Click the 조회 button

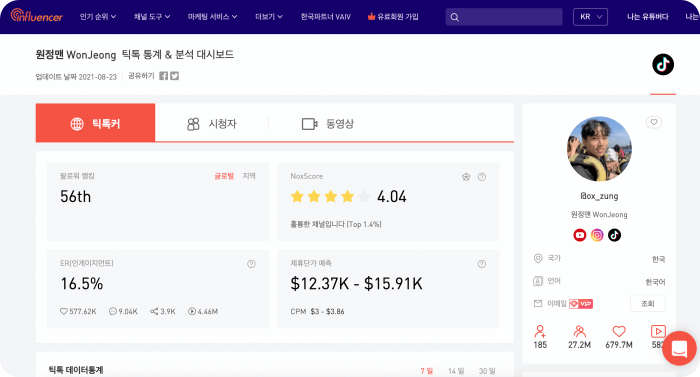click(x=647, y=304)
